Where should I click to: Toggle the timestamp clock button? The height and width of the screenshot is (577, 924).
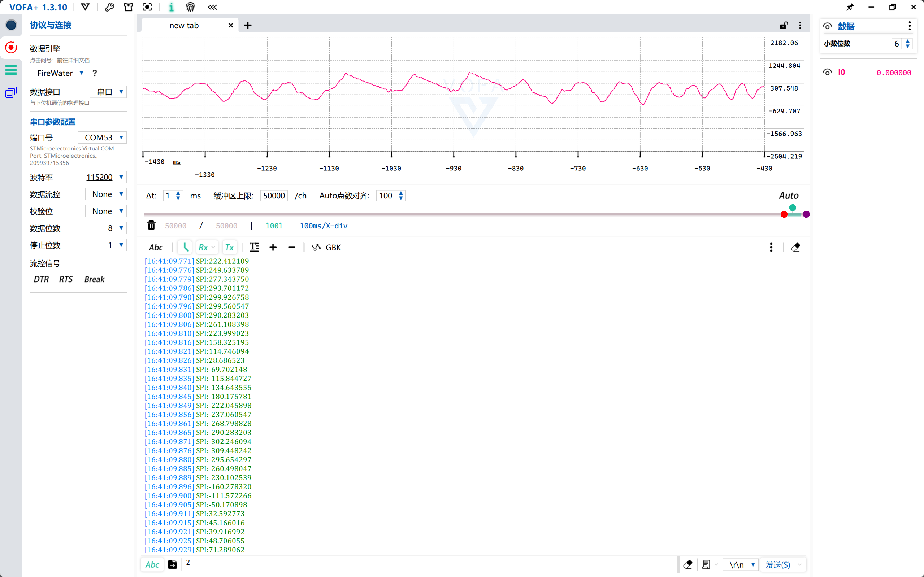tap(185, 247)
